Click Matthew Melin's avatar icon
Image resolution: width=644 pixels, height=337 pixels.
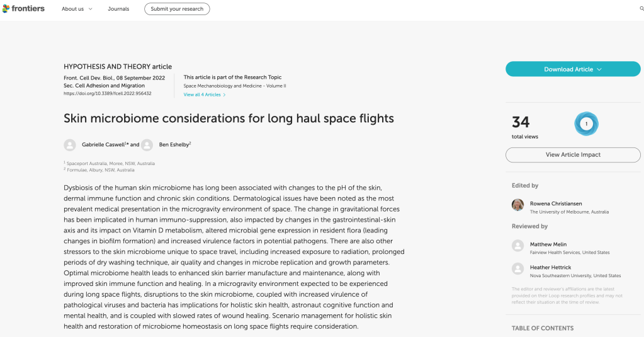coord(518,246)
